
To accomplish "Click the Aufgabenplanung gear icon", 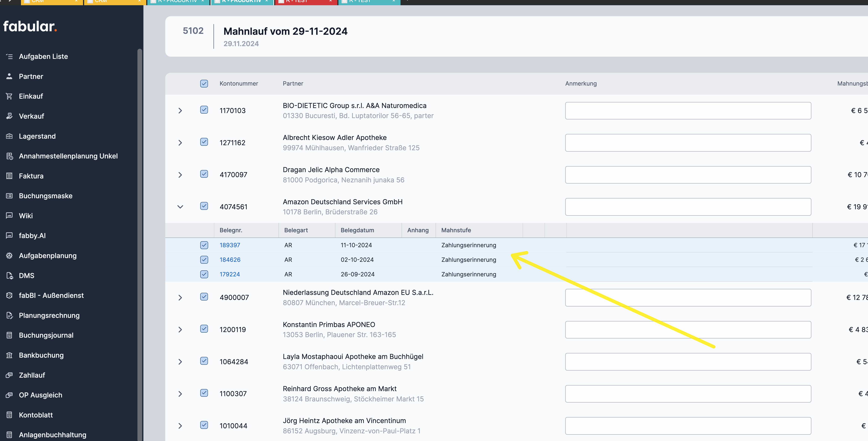I will pos(9,255).
